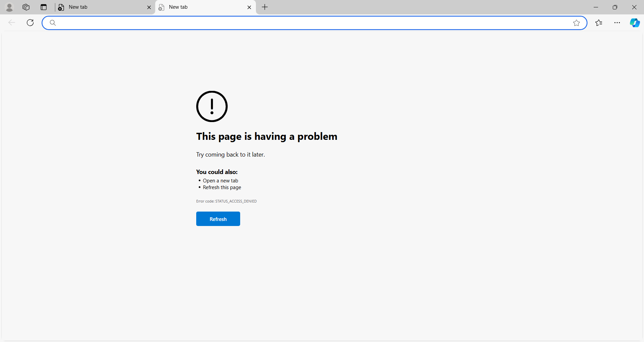The image size is (644, 342).
Task: Close the second New tab
Action: (249, 7)
